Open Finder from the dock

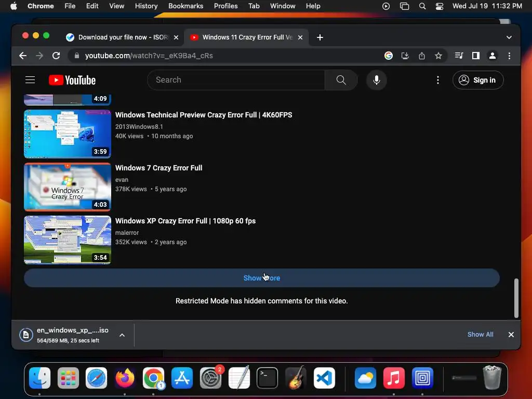[x=39, y=378]
